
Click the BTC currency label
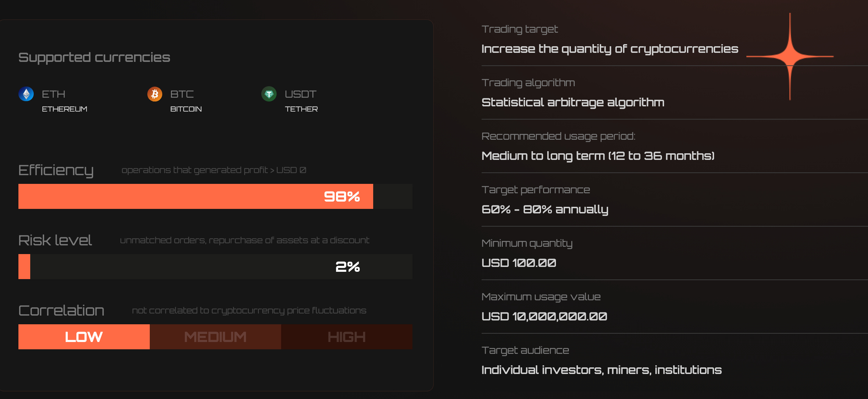click(x=182, y=94)
